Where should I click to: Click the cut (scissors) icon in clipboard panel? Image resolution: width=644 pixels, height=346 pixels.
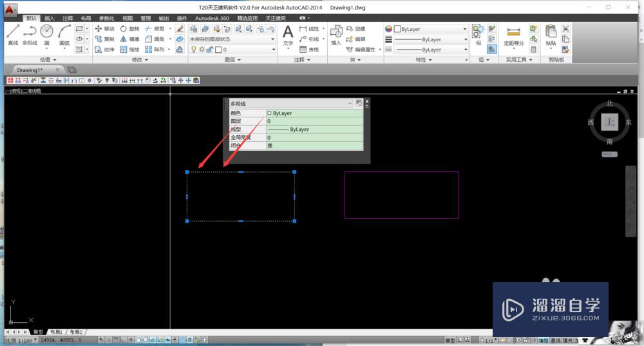(x=565, y=28)
